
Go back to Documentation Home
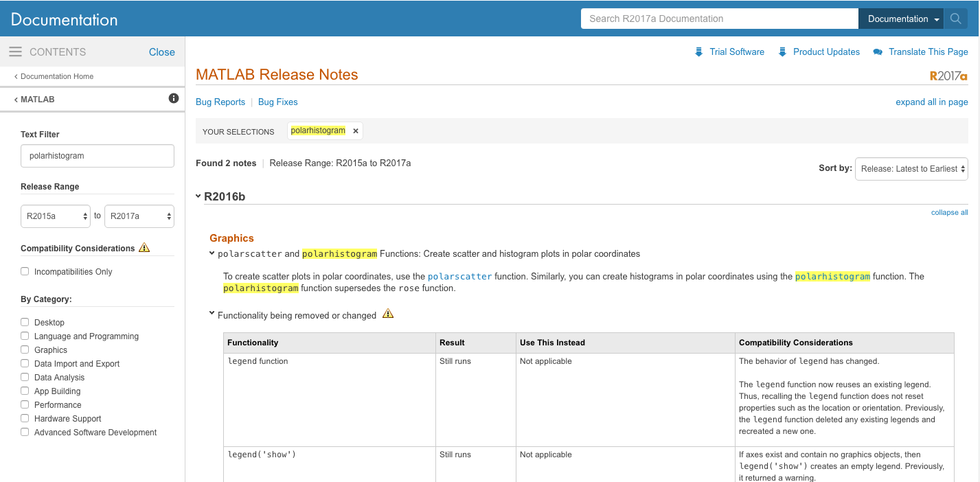tap(54, 76)
